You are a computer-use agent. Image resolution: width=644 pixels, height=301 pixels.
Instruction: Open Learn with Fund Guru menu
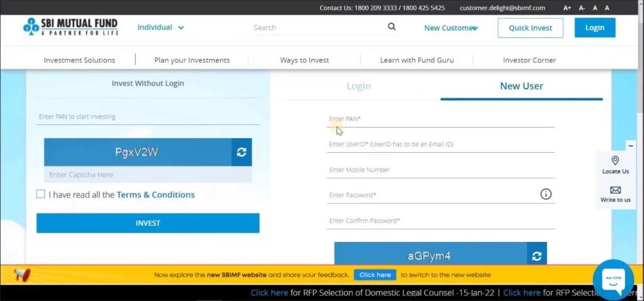tap(417, 60)
